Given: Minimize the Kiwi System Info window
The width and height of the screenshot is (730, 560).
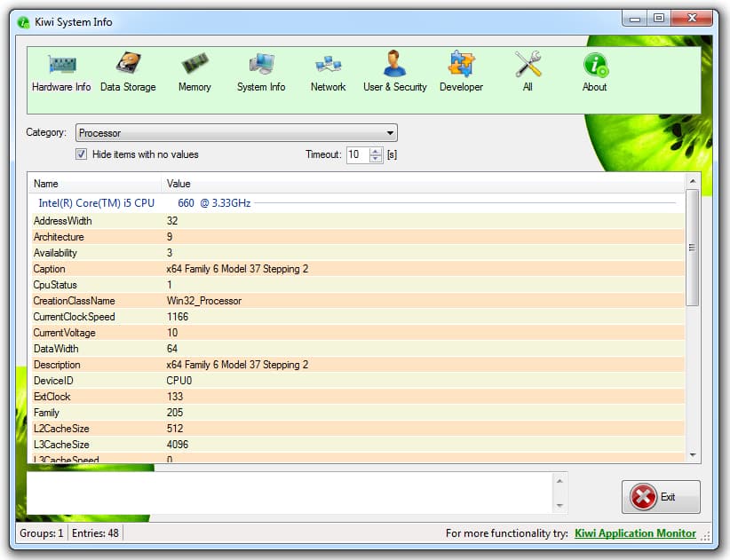Looking at the screenshot, I should 635,19.
